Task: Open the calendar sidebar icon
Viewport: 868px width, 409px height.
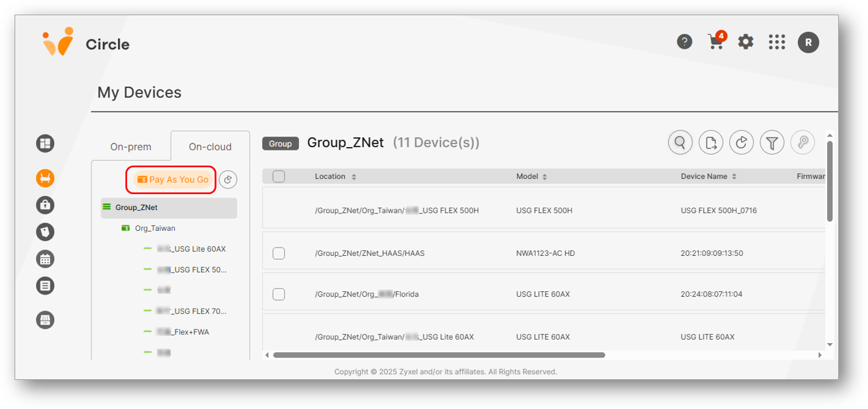Action: tap(45, 259)
